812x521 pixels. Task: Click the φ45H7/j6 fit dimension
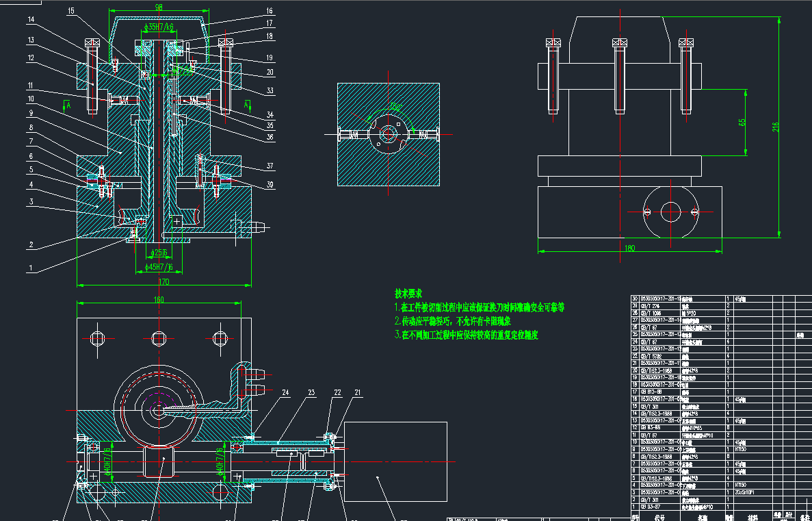click(x=158, y=267)
